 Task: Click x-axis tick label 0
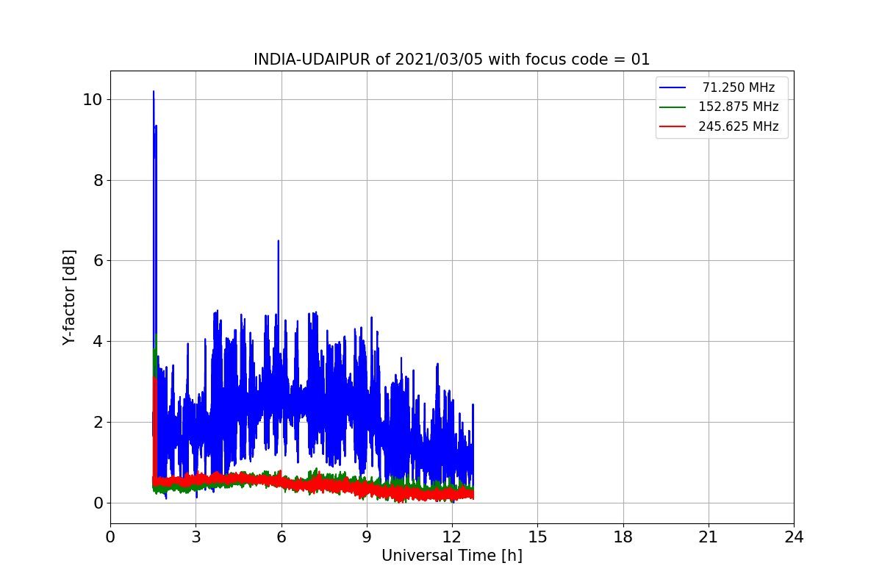[110, 537]
